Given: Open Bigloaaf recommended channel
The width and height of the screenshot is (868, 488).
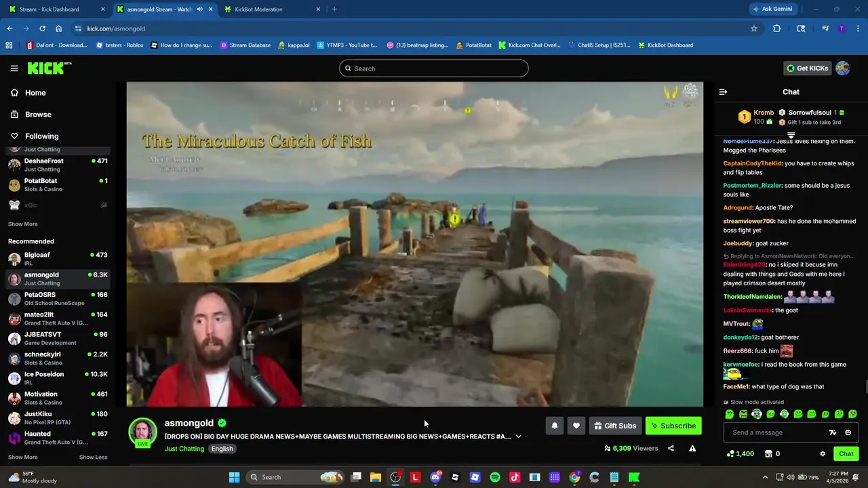Looking at the screenshot, I should pyautogui.click(x=57, y=259).
